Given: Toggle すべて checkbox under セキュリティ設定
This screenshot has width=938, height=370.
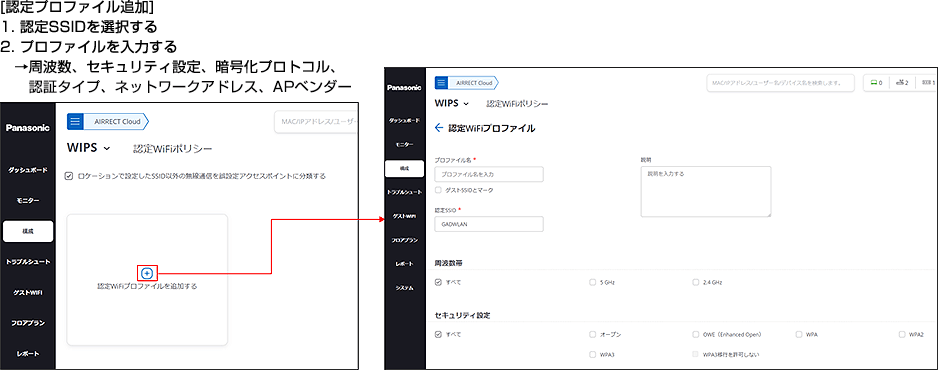Looking at the screenshot, I should (438, 335).
